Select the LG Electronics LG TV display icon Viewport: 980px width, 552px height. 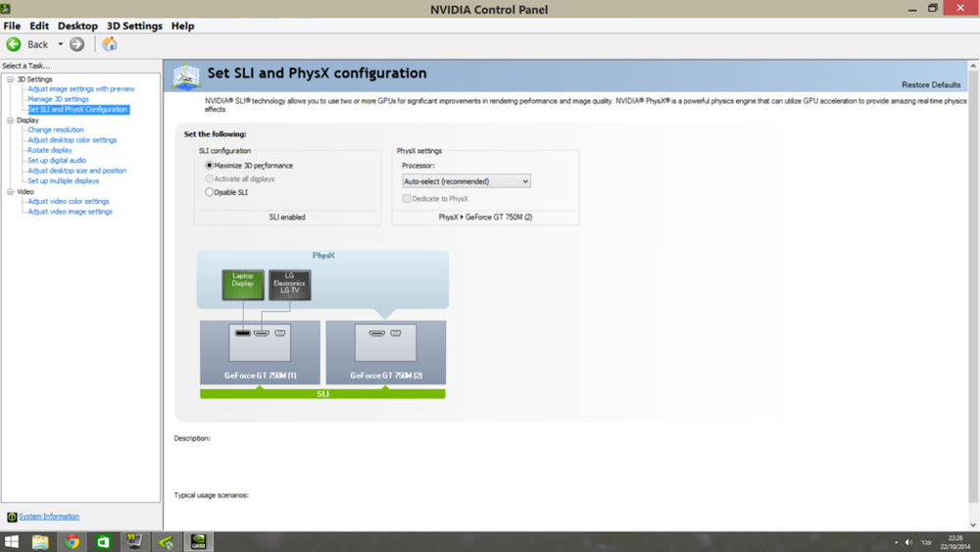pyautogui.click(x=289, y=284)
